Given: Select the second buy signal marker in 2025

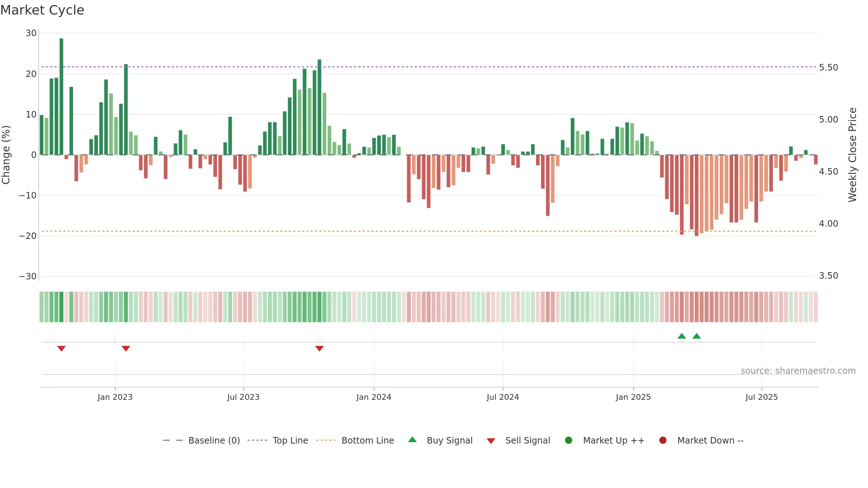Looking at the screenshot, I should pyautogui.click(x=697, y=336).
